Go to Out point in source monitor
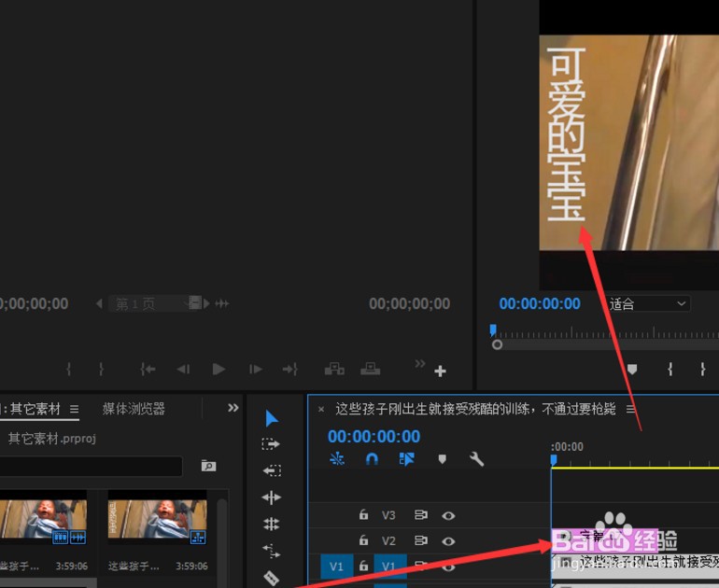The height and width of the screenshot is (588, 719). (x=290, y=369)
